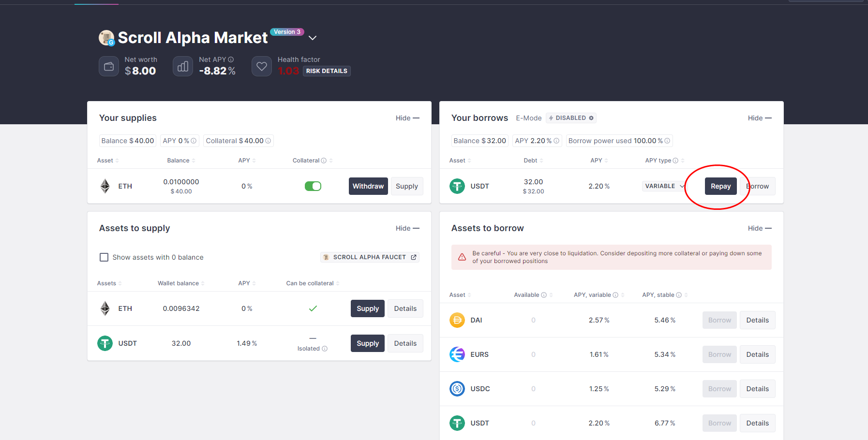Click the E-Mode settings gear icon
The image size is (868, 440).
click(x=591, y=118)
